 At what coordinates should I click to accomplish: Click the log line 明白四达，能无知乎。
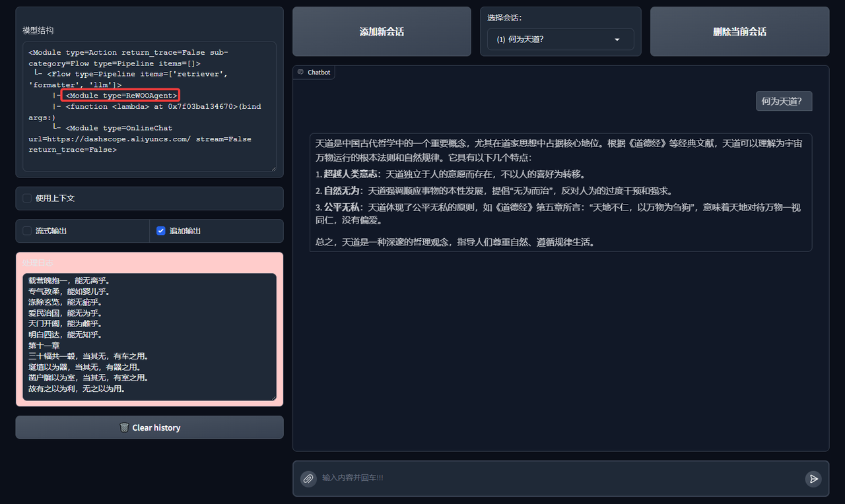[x=65, y=334]
